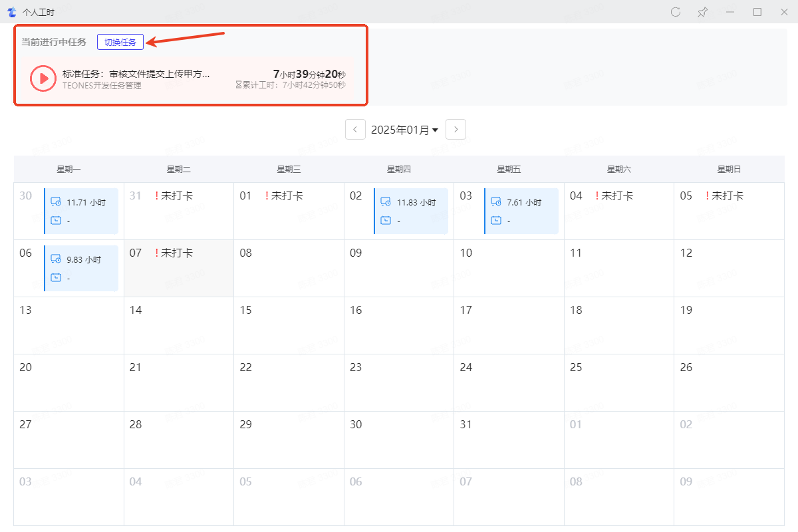Viewport: 798px width, 532px height.
Task: Click the 星期三 column header
Action: (x=289, y=170)
